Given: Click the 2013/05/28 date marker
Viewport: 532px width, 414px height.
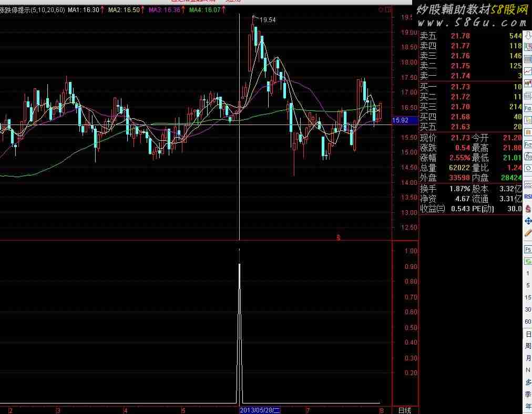Looking at the screenshot, I should click(260, 410).
